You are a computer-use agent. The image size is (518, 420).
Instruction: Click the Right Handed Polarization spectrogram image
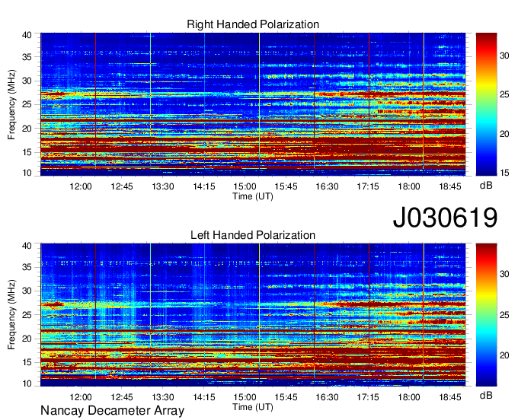tap(253, 104)
